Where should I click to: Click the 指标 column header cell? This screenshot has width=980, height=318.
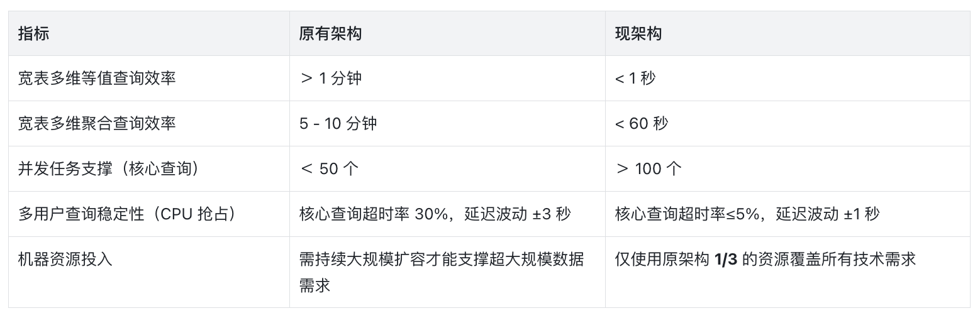point(34,34)
